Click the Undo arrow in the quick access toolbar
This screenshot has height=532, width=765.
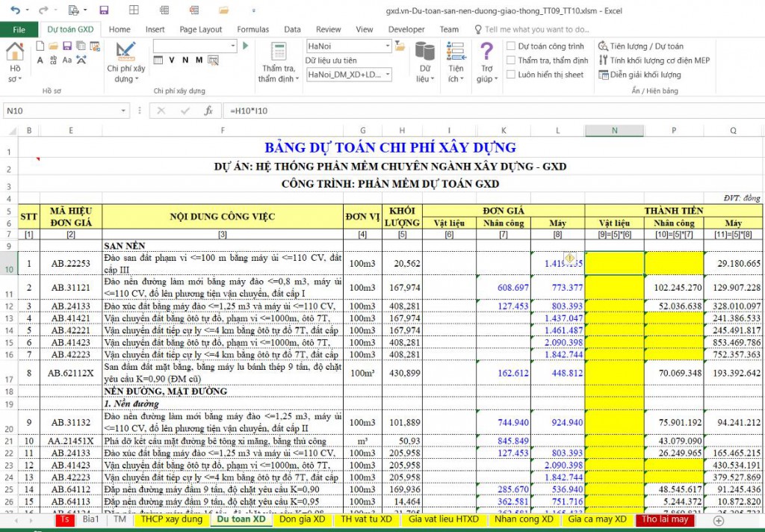[15, 10]
